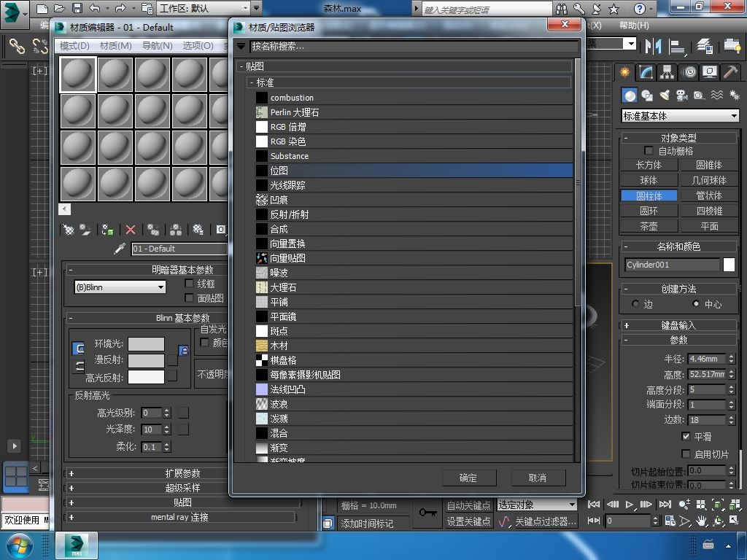
Task: Open the 标准基本体 dropdown
Action: coord(680,116)
